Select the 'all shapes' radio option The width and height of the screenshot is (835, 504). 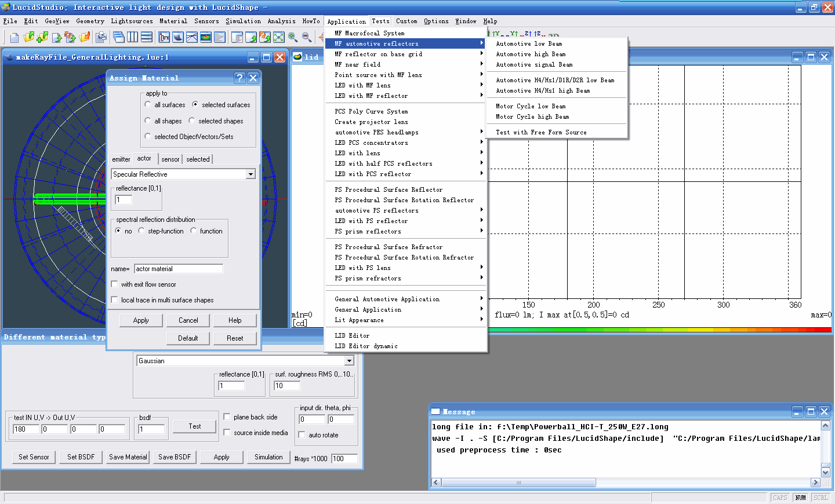148,121
